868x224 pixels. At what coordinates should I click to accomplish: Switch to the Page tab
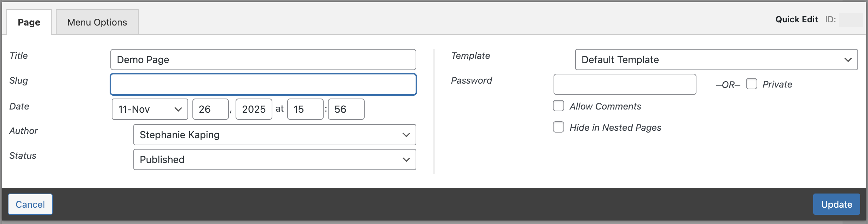click(x=29, y=22)
